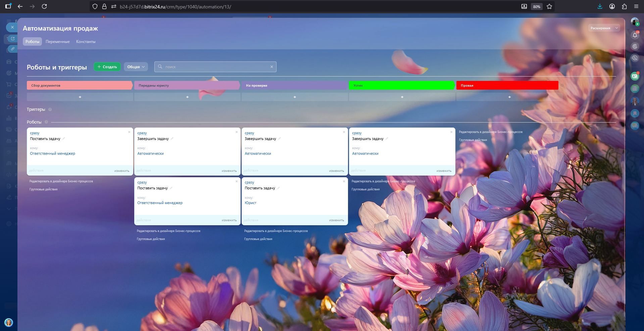Image resolution: width=644 pixels, height=331 pixels.
Task: Click изменить on the Сбор документов robot card
Action: tap(122, 171)
